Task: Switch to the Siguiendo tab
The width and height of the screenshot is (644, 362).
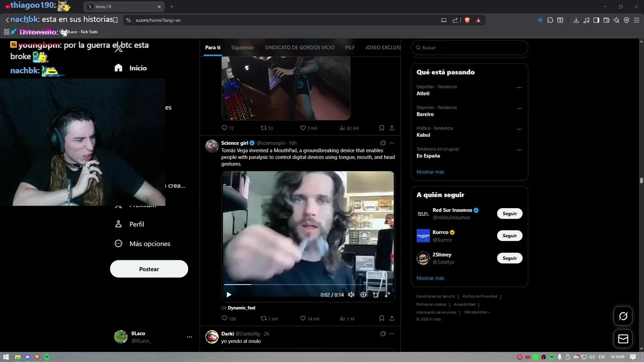Action: [x=243, y=47]
